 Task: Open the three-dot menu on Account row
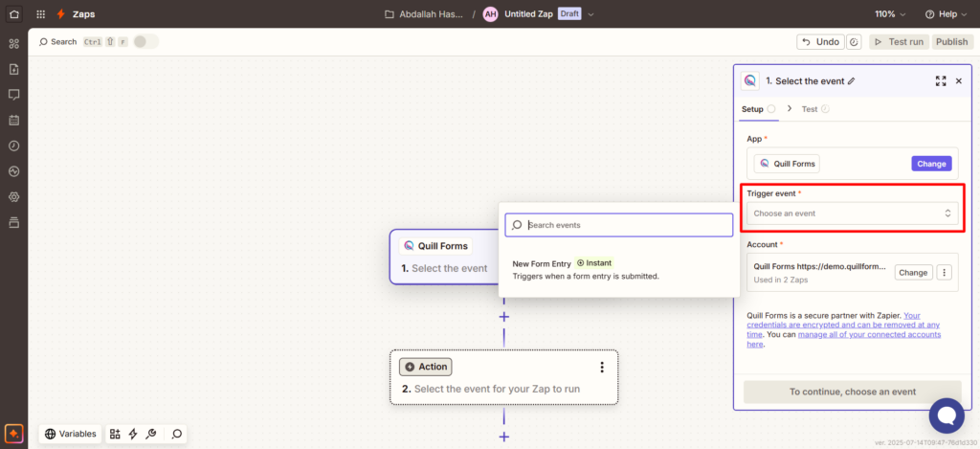coord(945,272)
